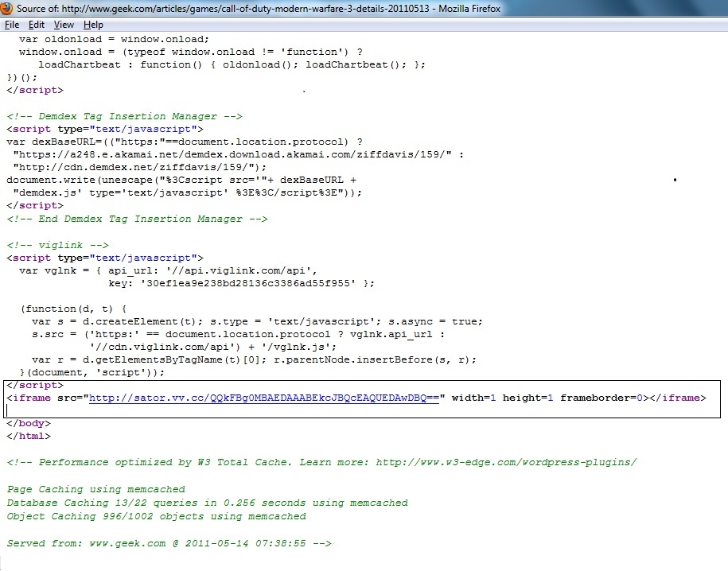Click 'Served from: www.geek.com' line
Image resolution: width=728 pixels, height=571 pixels.
(x=169, y=543)
